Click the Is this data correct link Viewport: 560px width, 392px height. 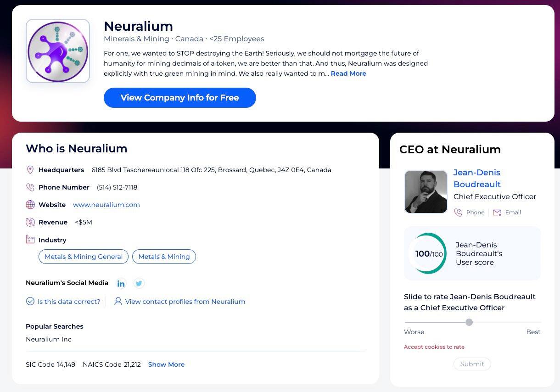69,302
